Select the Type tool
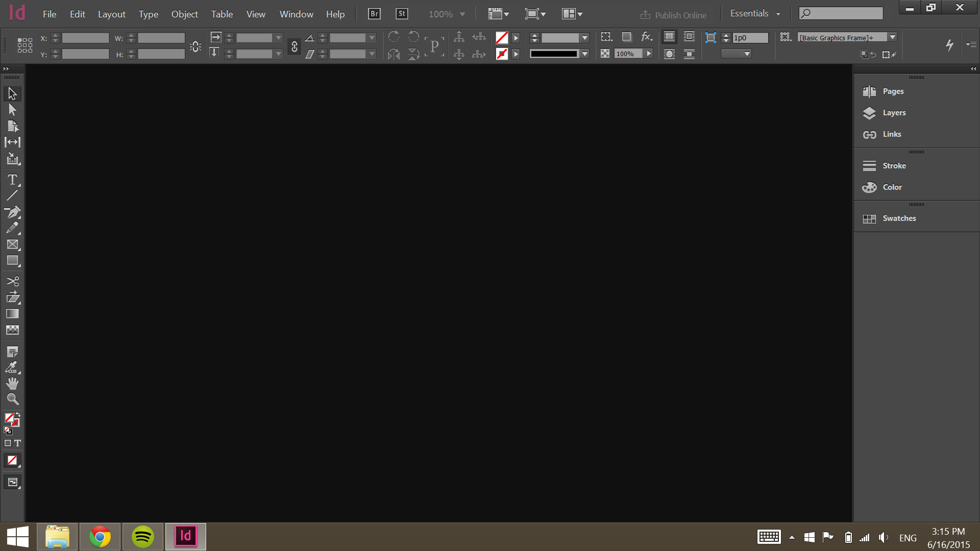Screen dimensions: 980x551 12,179
